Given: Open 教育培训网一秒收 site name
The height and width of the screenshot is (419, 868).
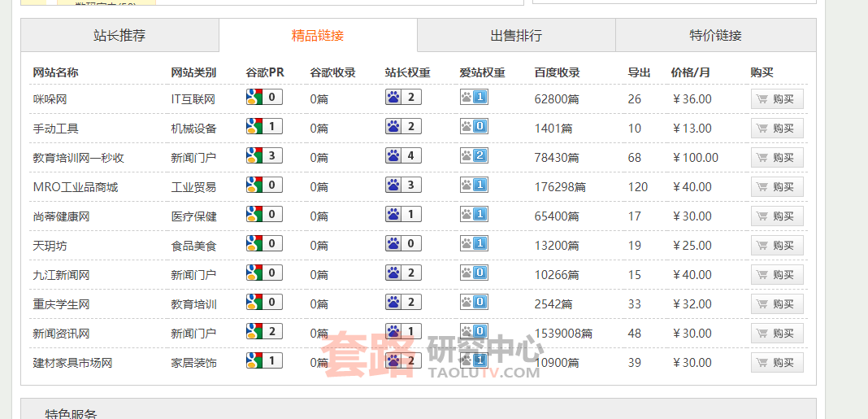Looking at the screenshot, I should click(x=79, y=159).
